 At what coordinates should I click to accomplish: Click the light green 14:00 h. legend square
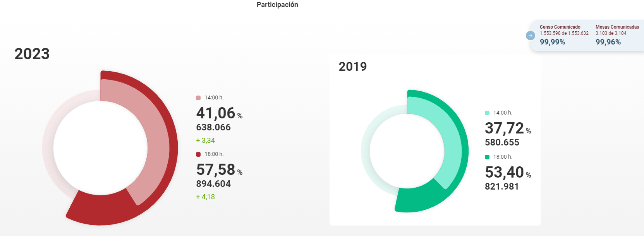[487, 113]
